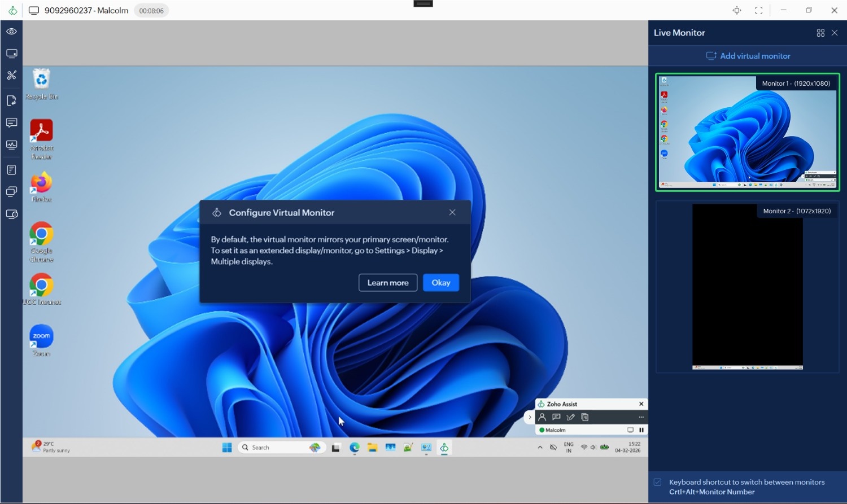Click the multi-monitor icon in left sidebar

[11, 191]
